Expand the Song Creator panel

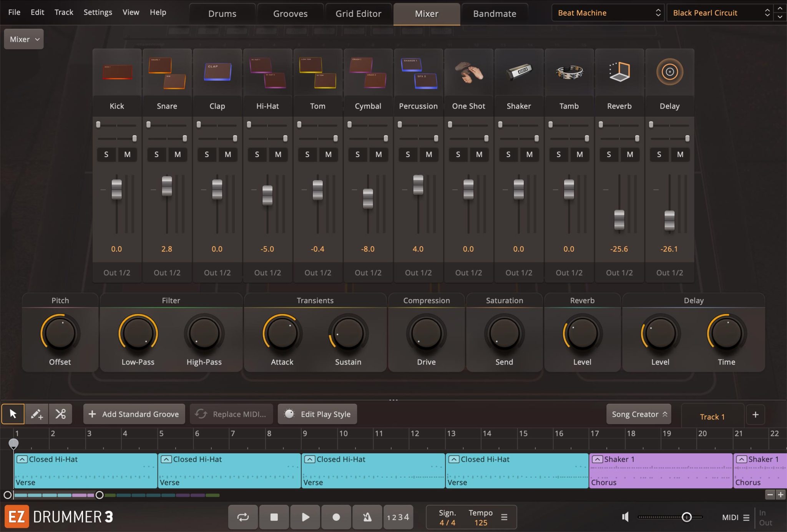coord(639,414)
